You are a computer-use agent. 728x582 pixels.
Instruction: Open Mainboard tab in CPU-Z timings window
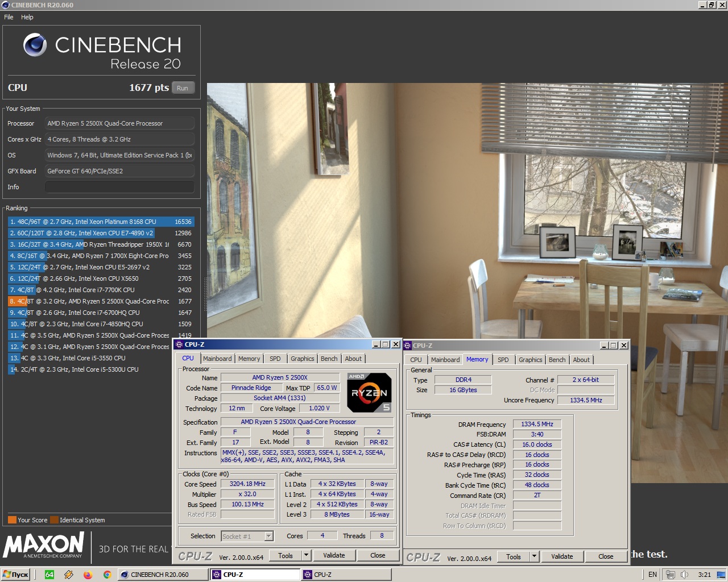click(445, 360)
